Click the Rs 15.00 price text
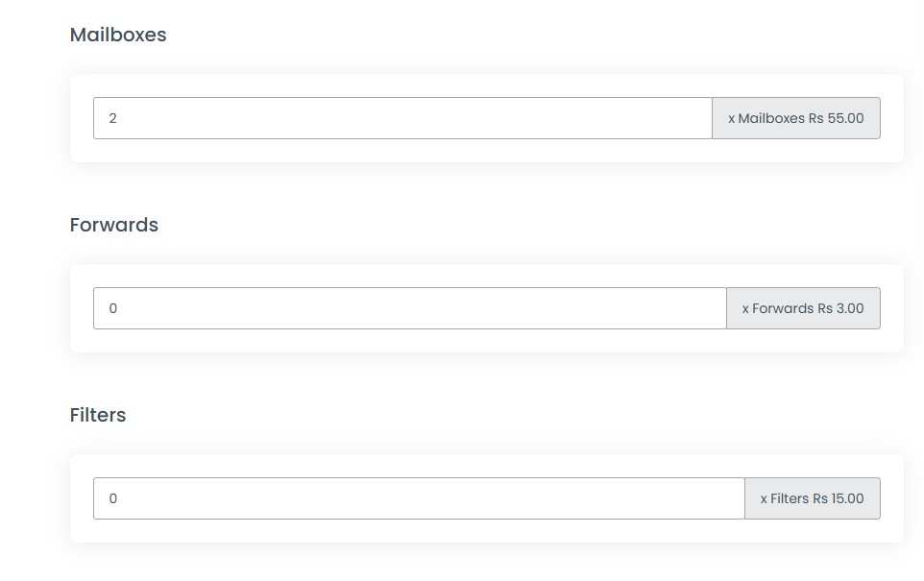This screenshot has width=924, height=581. (x=838, y=498)
